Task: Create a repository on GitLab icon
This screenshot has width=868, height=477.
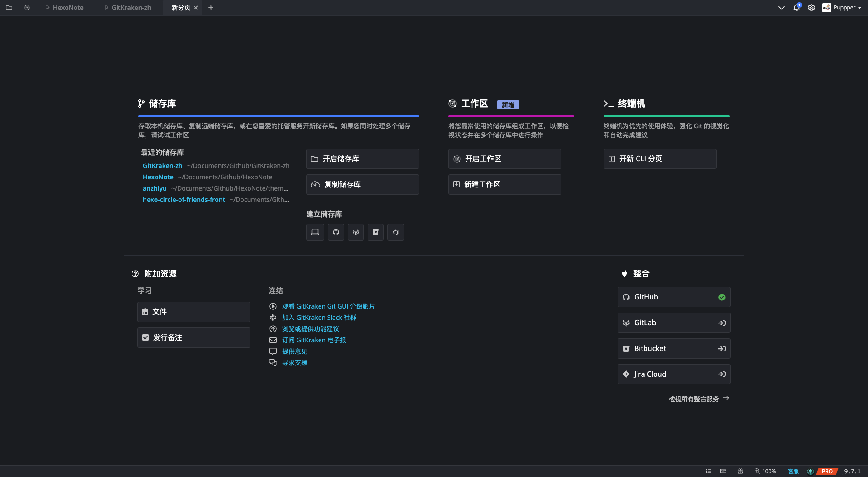Action: point(356,233)
